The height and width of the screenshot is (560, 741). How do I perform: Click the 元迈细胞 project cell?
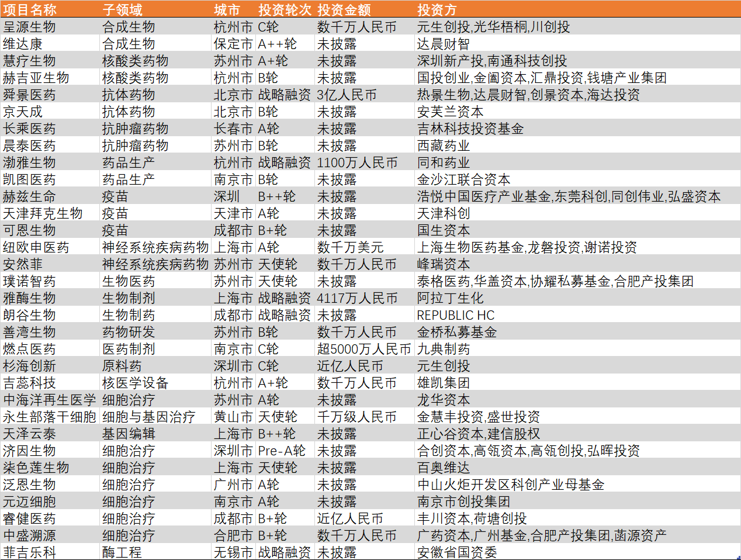pos(29,502)
